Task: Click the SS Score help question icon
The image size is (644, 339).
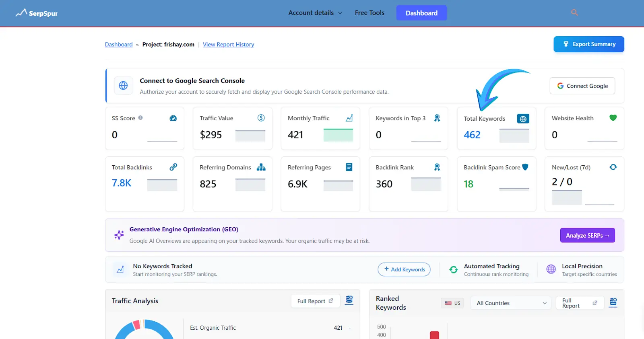Action: (140, 118)
